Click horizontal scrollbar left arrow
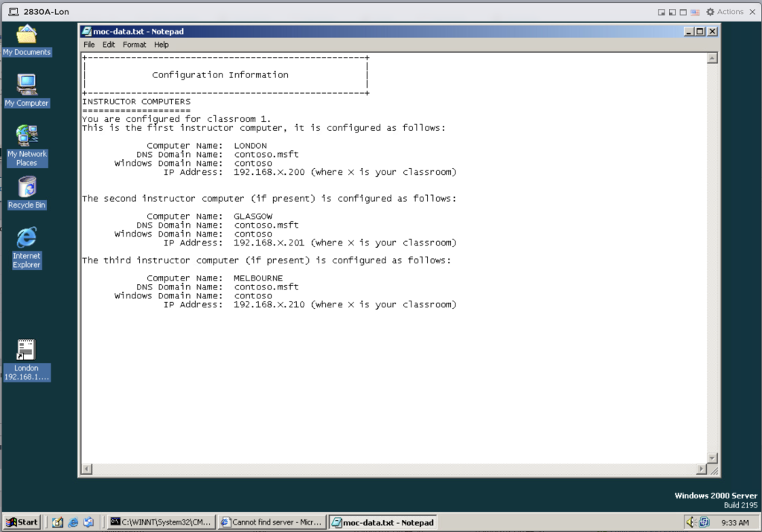This screenshot has height=532, width=762. [x=86, y=469]
